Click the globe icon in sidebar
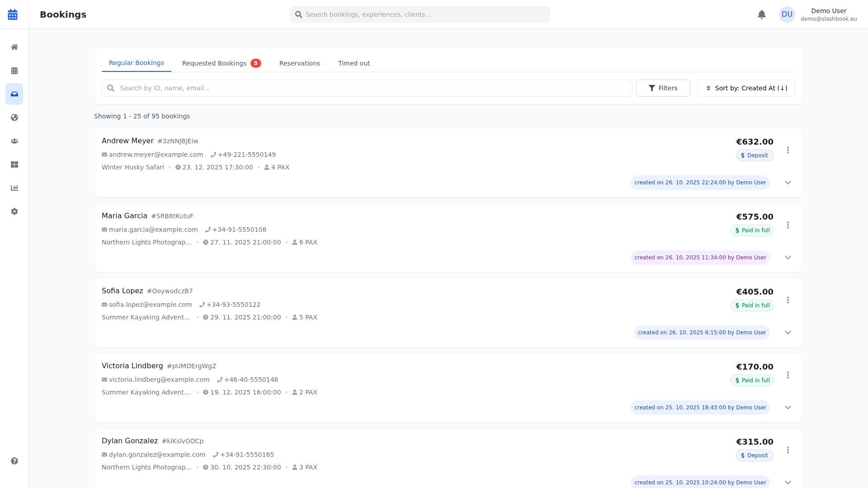868x488 pixels. 14,117
